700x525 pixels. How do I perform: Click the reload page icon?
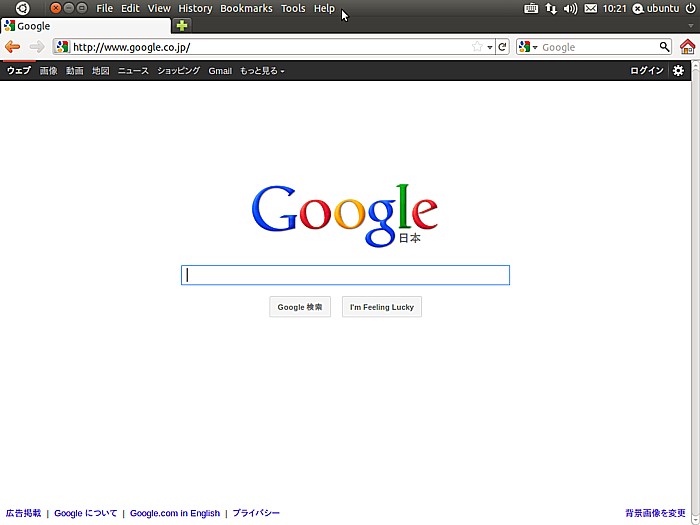pyautogui.click(x=502, y=47)
